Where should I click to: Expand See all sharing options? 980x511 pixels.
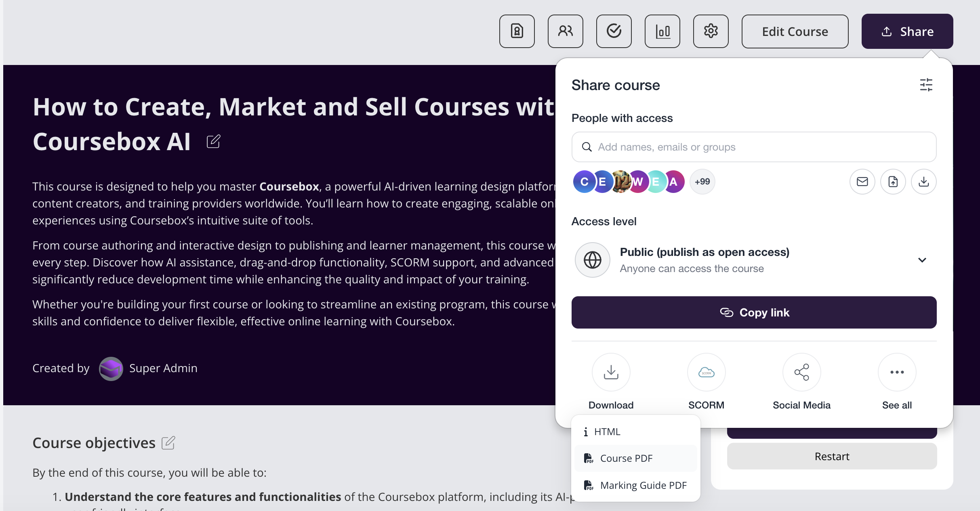coord(897,372)
